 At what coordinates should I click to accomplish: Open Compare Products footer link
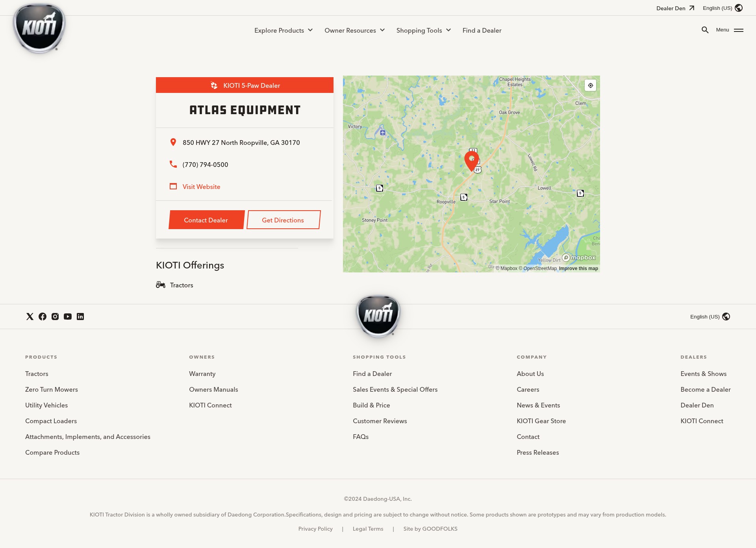click(52, 452)
